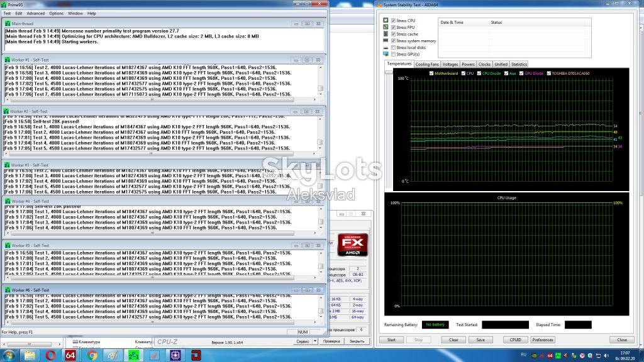Viewport: 644px width, 362px height.
Task: Click the Worker #3 window icon
Action: [7, 165]
